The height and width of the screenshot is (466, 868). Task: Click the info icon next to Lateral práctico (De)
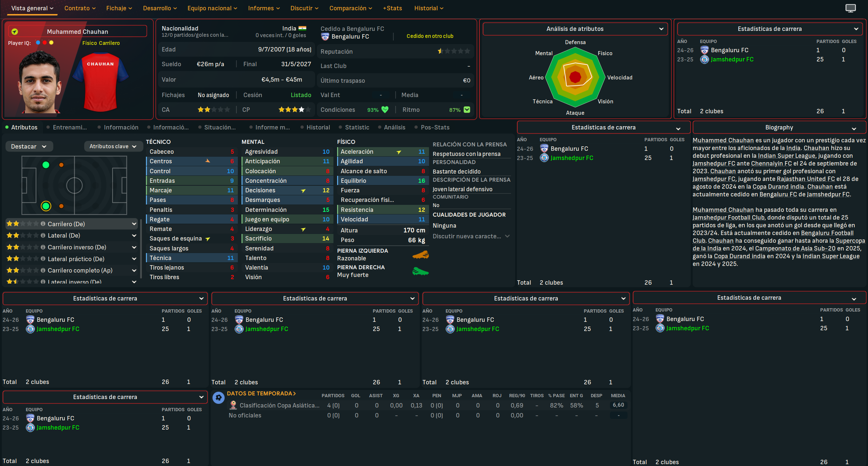tap(43, 259)
